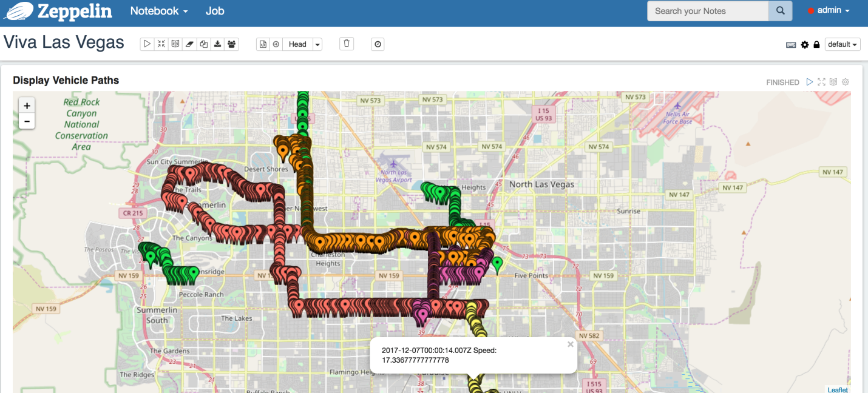Show or hide the code in all paragraphs
Image resolution: width=868 pixels, height=393 pixels.
pos(175,44)
